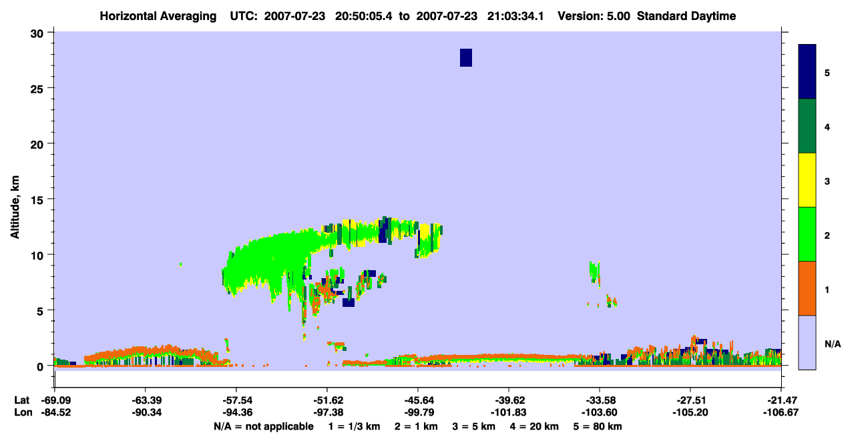Click the dark green level 4 colorbar segment
Image resolution: width=868 pixels, height=445 pixels.
[807, 126]
